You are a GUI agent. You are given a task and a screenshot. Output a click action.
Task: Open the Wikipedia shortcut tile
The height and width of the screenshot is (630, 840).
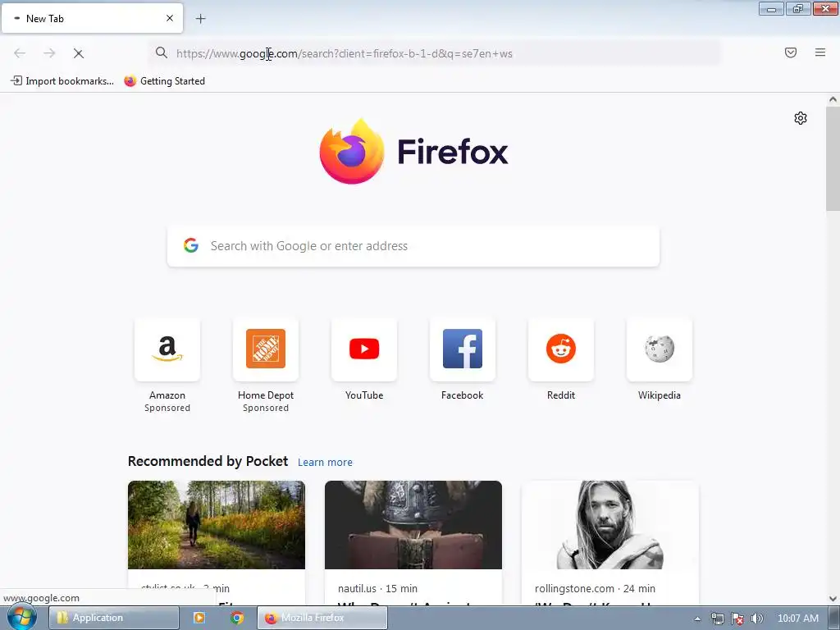click(x=660, y=349)
